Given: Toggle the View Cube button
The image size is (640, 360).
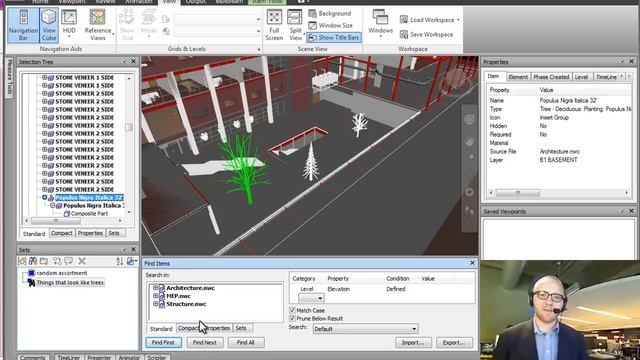Looking at the screenshot, I should tap(49, 25).
